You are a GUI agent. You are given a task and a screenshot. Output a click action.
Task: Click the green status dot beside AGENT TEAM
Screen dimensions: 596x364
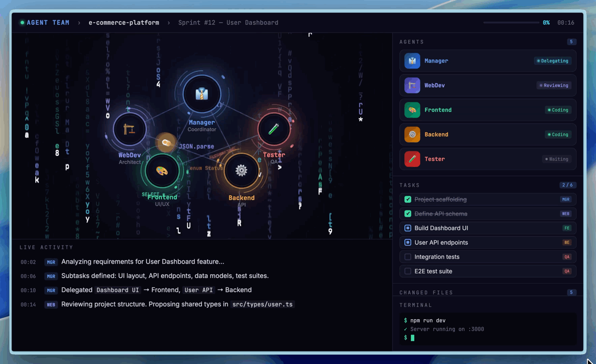click(22, 23)
